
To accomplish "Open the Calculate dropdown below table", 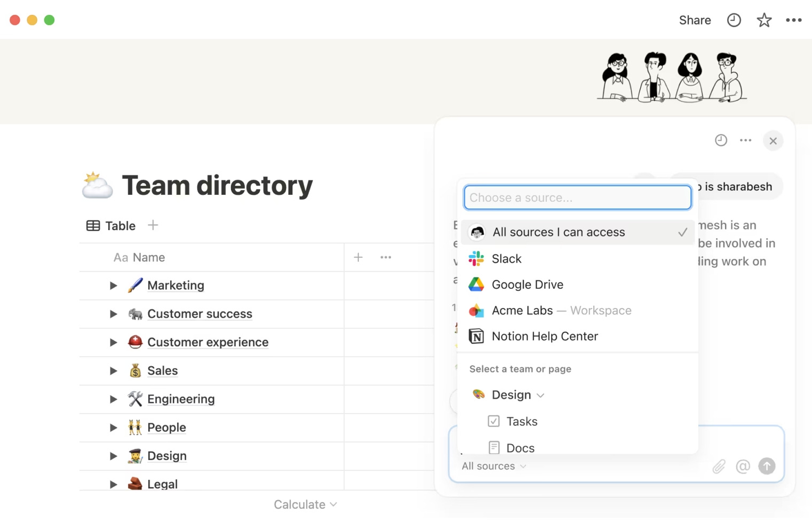I will (305, 504).
